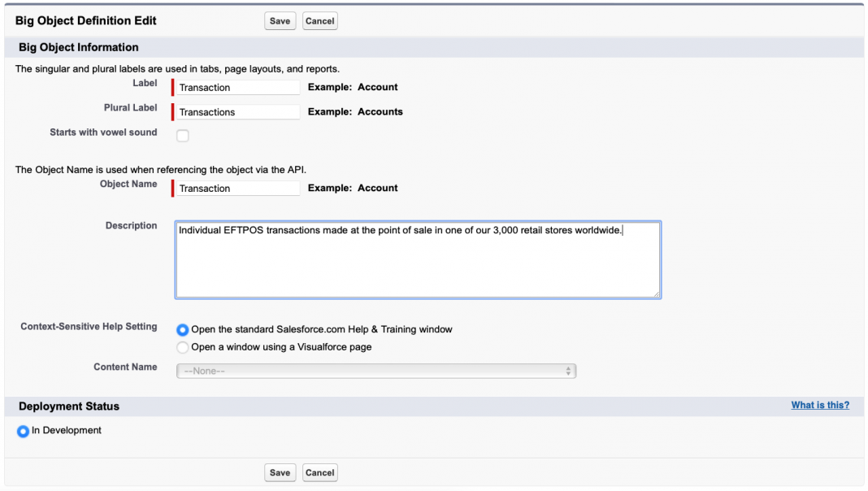Viewport: 868px width, 491px height.
Task: Grab the Description textarea resize handle
Action: 656,293
